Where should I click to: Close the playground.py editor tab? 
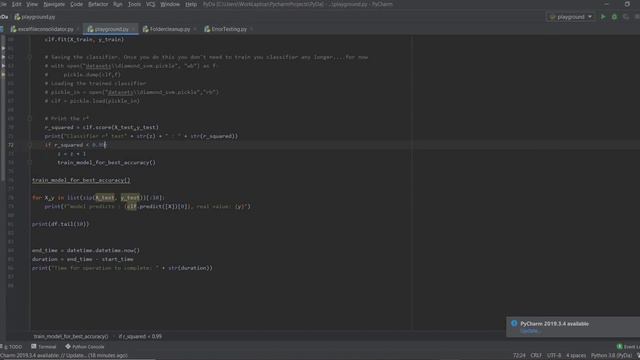(x=133, y=29)
